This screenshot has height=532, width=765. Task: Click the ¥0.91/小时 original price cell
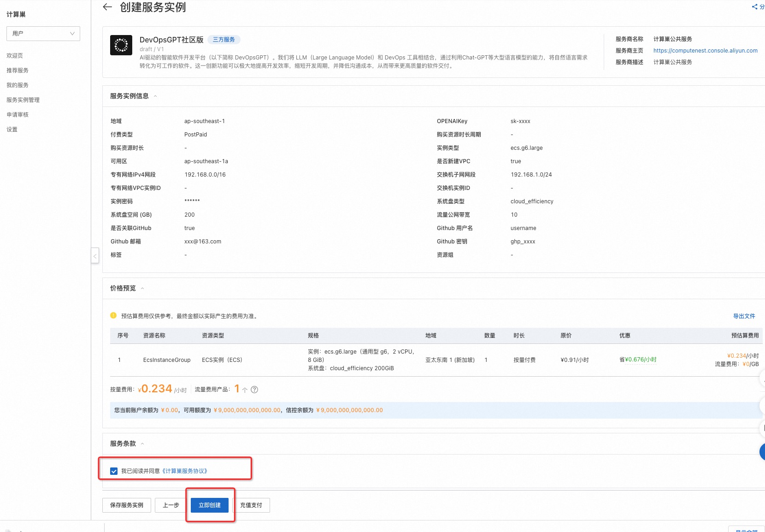575,360
